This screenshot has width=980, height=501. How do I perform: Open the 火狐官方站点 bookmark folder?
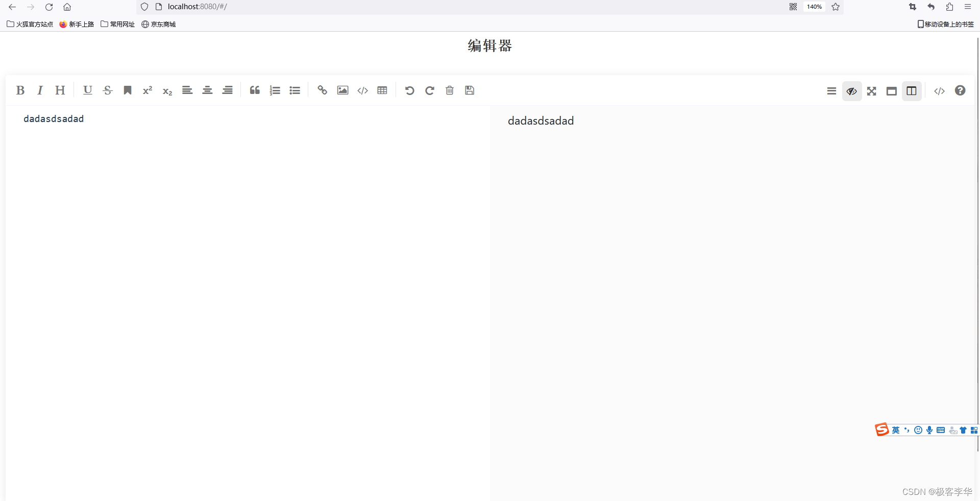click(30, 24)
